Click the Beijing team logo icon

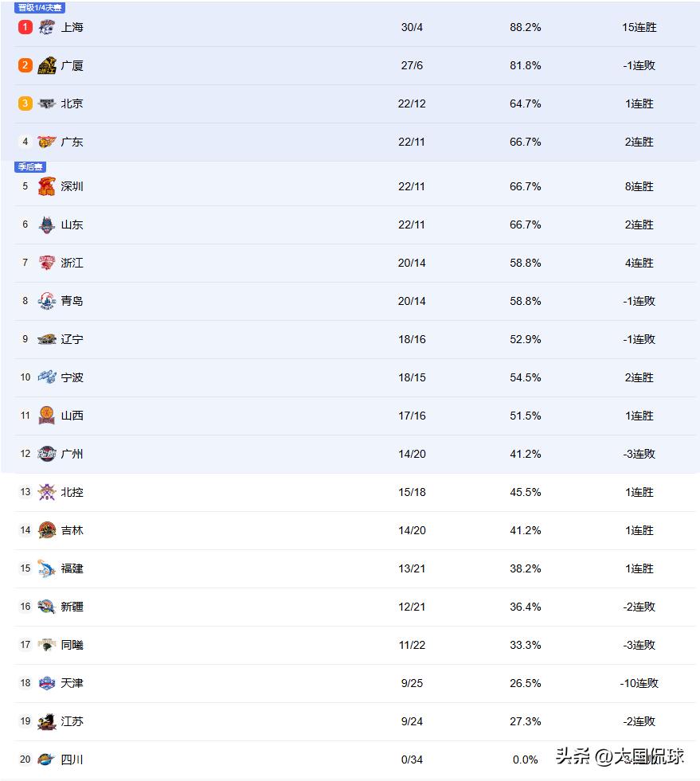click(x=47, y=103)
